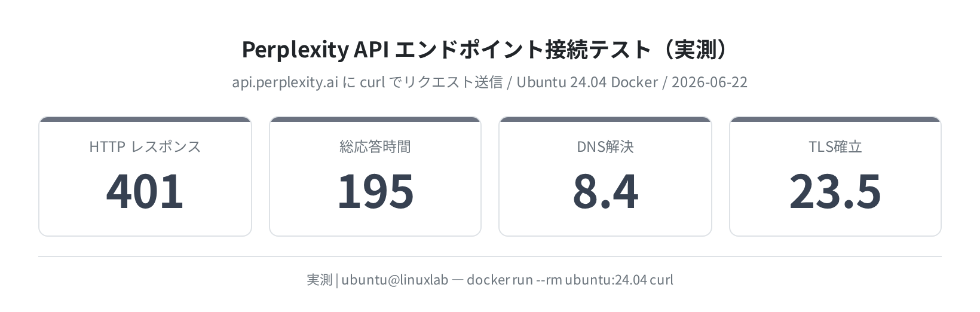Click the subtitle mentioning api.perplexity.ai and curl
Viewport: 980px width, 312px height.
(489, 82)
